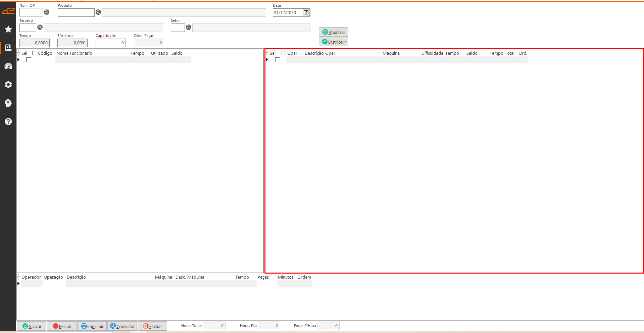Click the search icon beside Num. OP

point(47,12)
